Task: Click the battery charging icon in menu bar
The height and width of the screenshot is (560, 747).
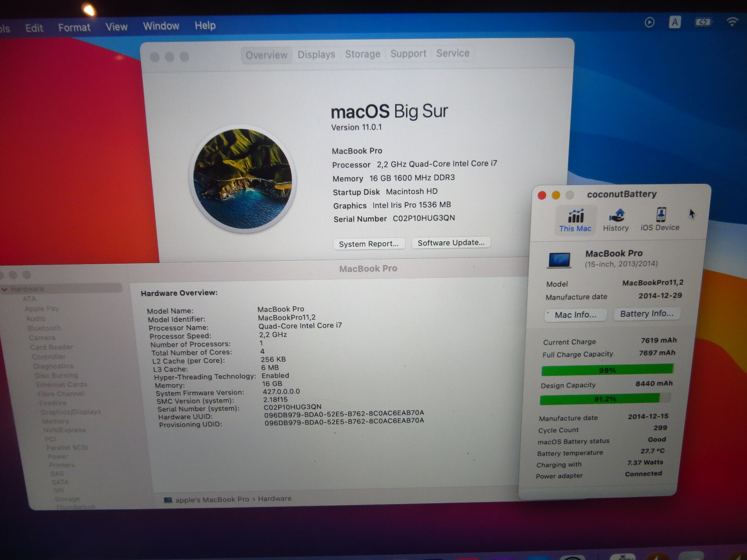Action: tap(703, 22)
